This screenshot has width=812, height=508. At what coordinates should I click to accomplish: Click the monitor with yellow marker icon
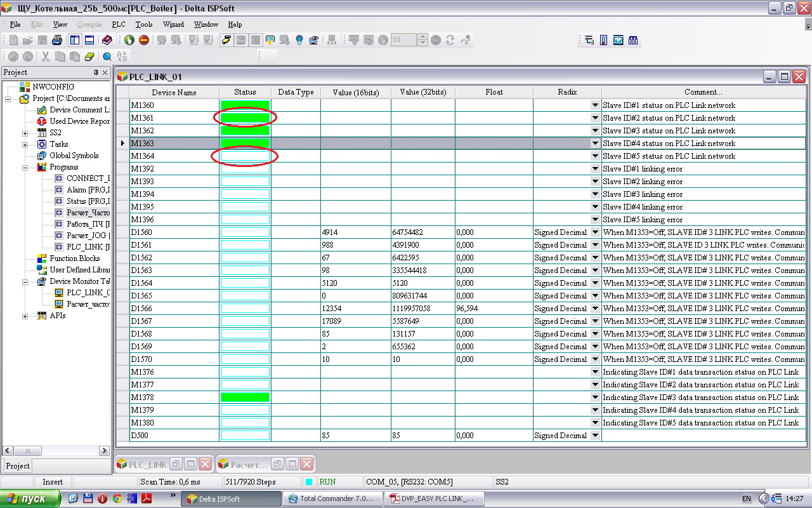coord(270,40)
